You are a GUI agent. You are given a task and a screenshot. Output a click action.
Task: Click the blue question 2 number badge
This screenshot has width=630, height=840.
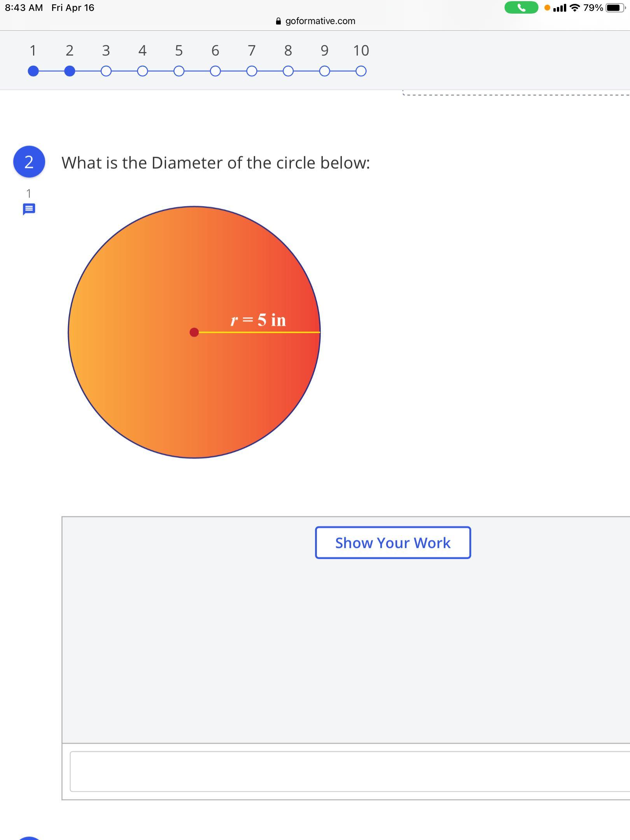(x=29, y=162)
